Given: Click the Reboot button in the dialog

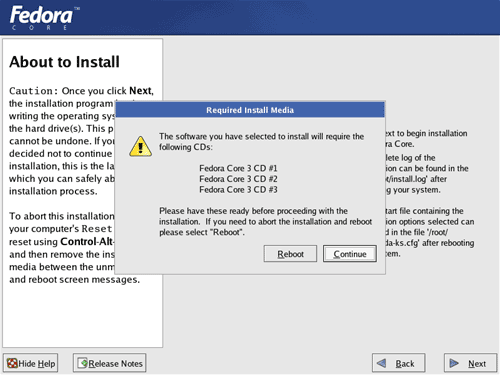Looking at the screenshot, I should [290, 254].
